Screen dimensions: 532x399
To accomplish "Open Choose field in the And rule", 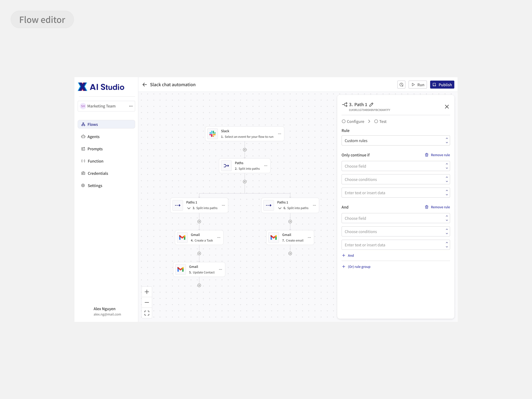I will (x=396, y=218).
